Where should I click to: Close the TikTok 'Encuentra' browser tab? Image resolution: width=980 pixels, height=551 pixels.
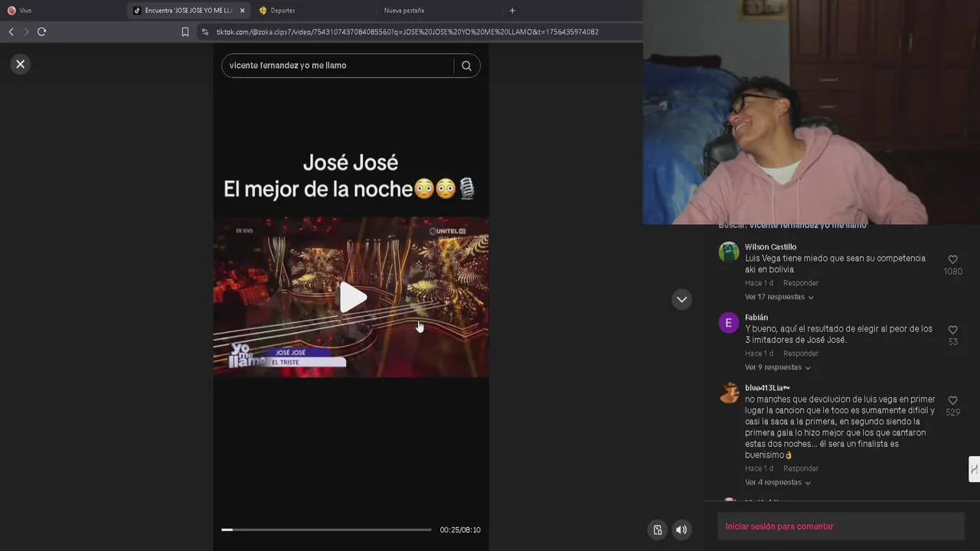pos(243,11)
